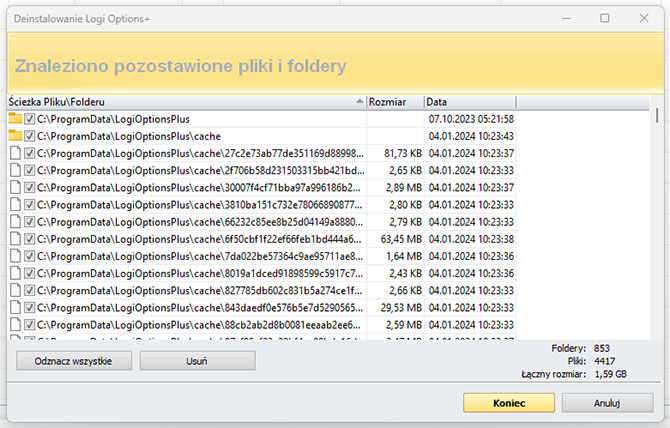Click file icon of cache\7da022be57 row

point(15,256)
